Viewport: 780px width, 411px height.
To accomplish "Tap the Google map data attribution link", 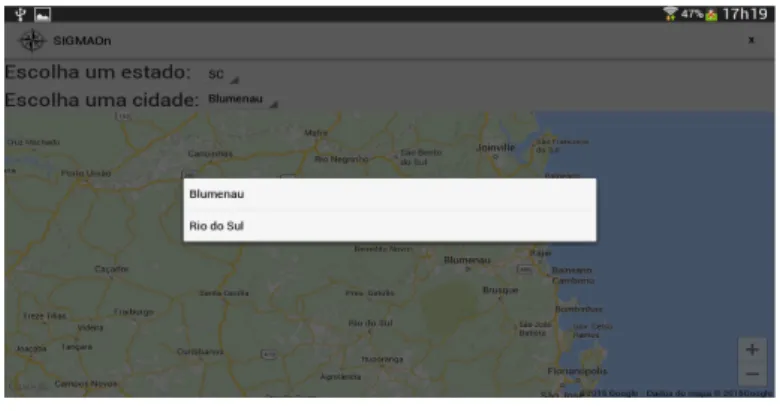I will pyautogui.click(x=677, y=393).
